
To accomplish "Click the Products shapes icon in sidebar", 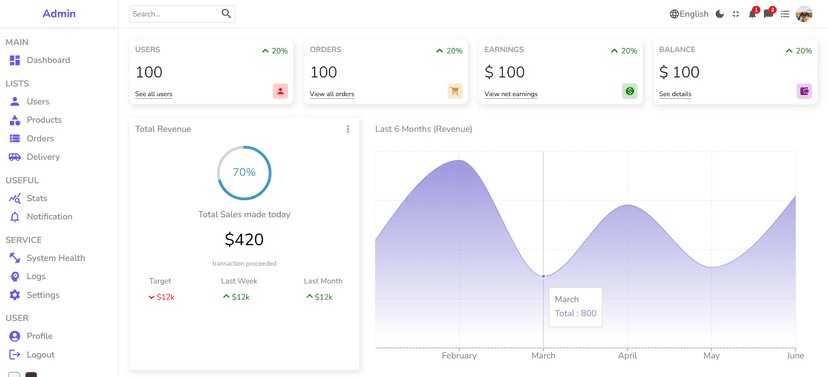I will [15, 120].
